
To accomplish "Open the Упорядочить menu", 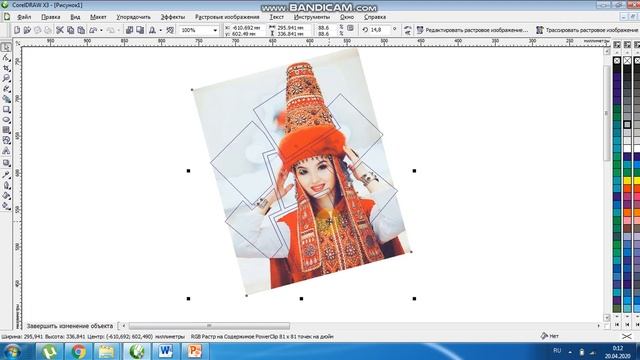I will point(133,17).
